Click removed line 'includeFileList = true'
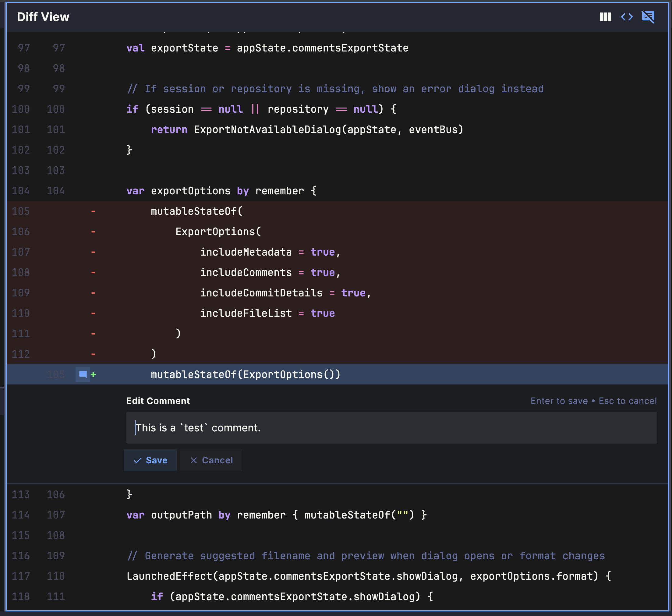The width and height of the screenshot is (672, 616). pyautogui.click(x=337, y=313)
